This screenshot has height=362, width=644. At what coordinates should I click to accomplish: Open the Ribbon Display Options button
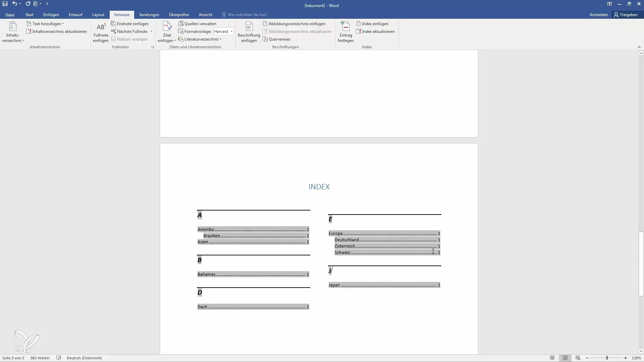pyautogui.click(x=609, y=4)
